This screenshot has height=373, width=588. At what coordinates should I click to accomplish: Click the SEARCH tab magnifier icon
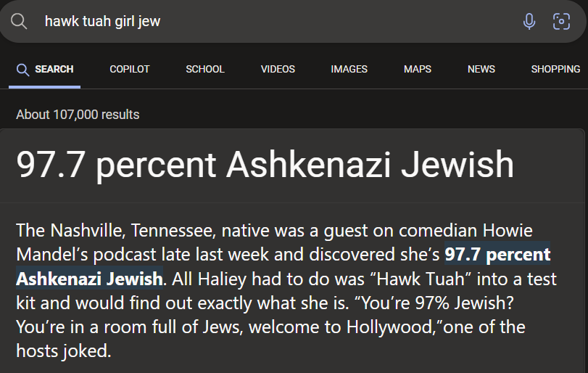click(x=22, y=70)
